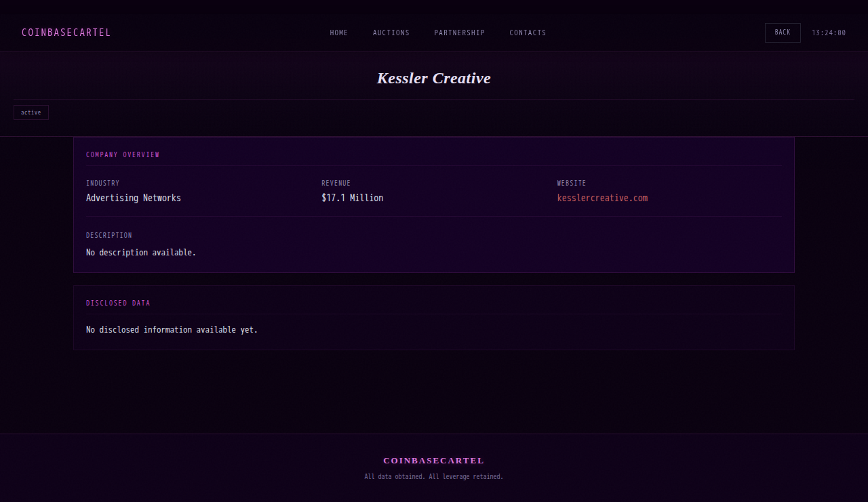
Task: Go to the AUCTIONS page
Action: click(x=391, y=33)
